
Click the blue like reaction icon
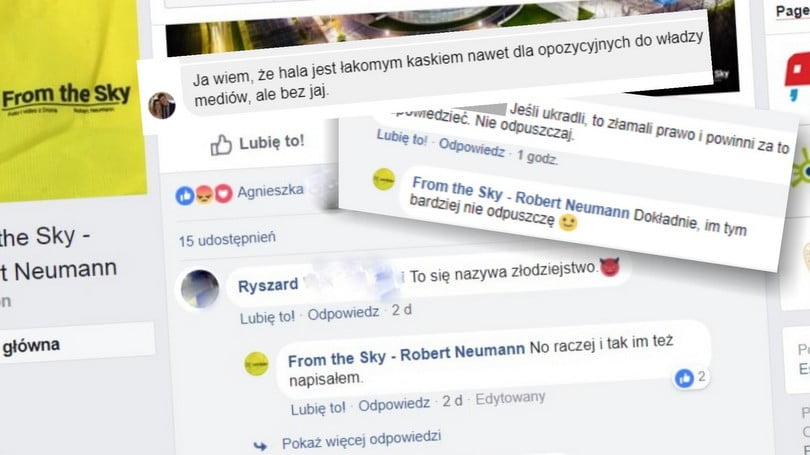(185, 196)
